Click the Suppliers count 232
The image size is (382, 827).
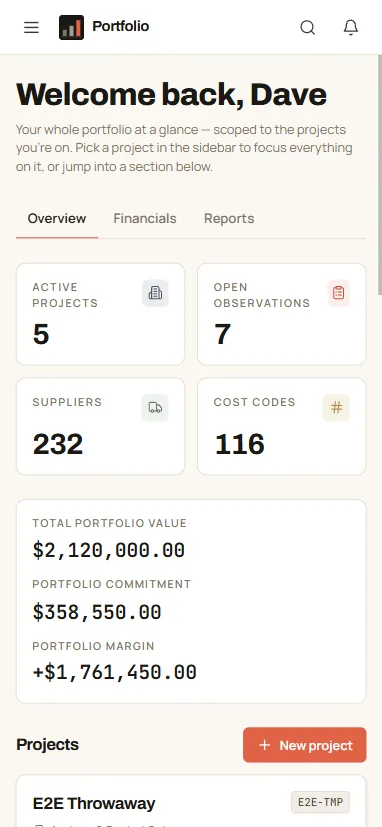[x=58, y=444]
